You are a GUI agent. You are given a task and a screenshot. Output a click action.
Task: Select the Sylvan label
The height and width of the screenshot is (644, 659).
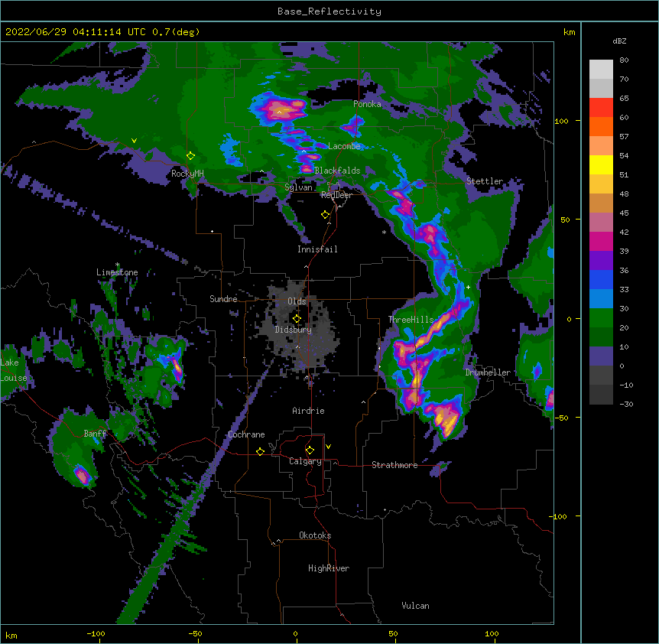click(x=298, y=187)
